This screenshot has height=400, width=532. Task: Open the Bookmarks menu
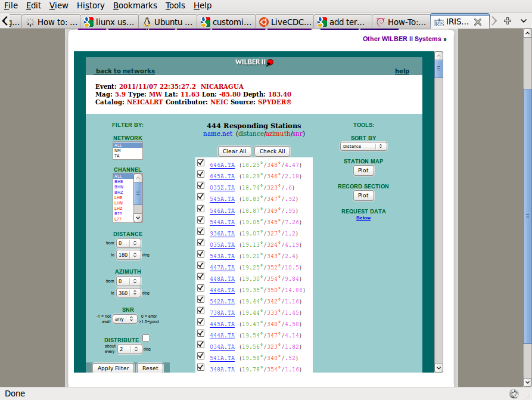pos(135,5)
